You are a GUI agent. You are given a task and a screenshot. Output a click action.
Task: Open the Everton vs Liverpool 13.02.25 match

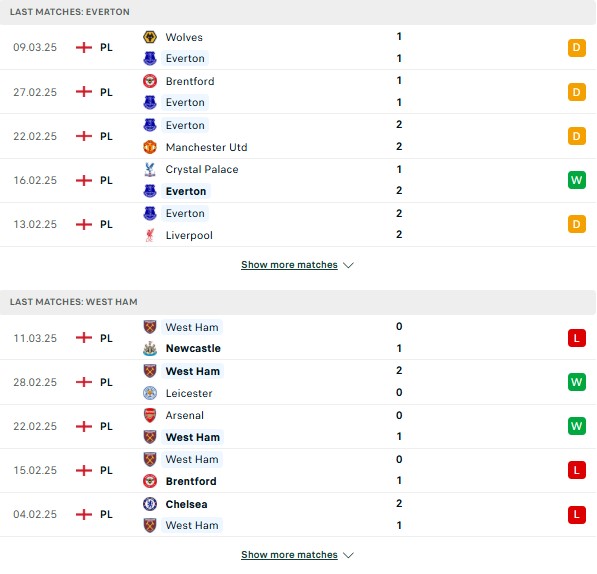click(x=298, y=224)
